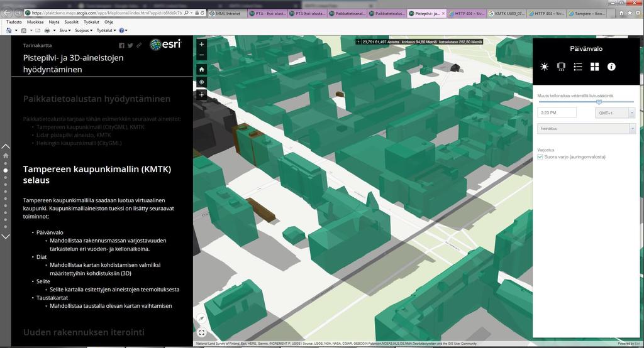Viewport: 644px width, 348px height.
Task: Open the Ohje menu
Action: click(108, 22)
